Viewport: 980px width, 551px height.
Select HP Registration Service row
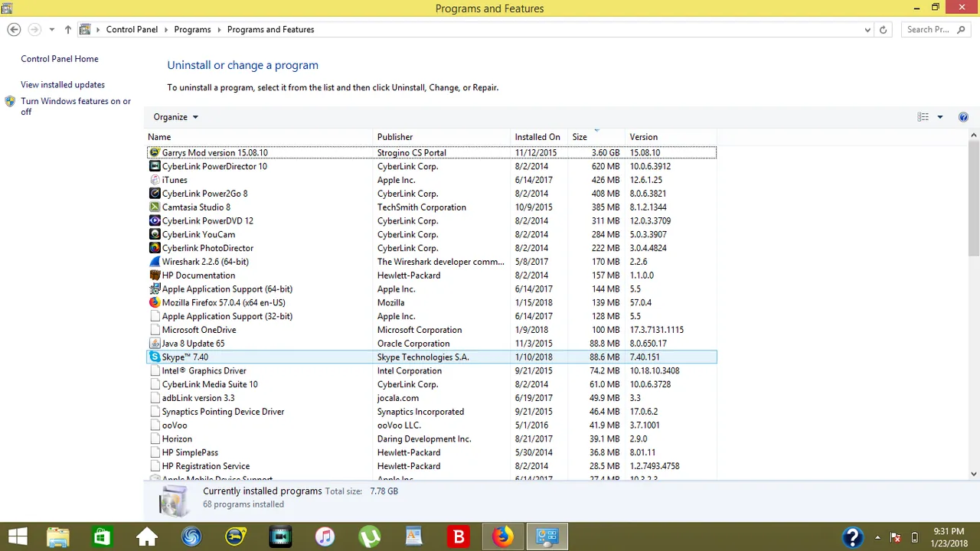pos(432,466)
